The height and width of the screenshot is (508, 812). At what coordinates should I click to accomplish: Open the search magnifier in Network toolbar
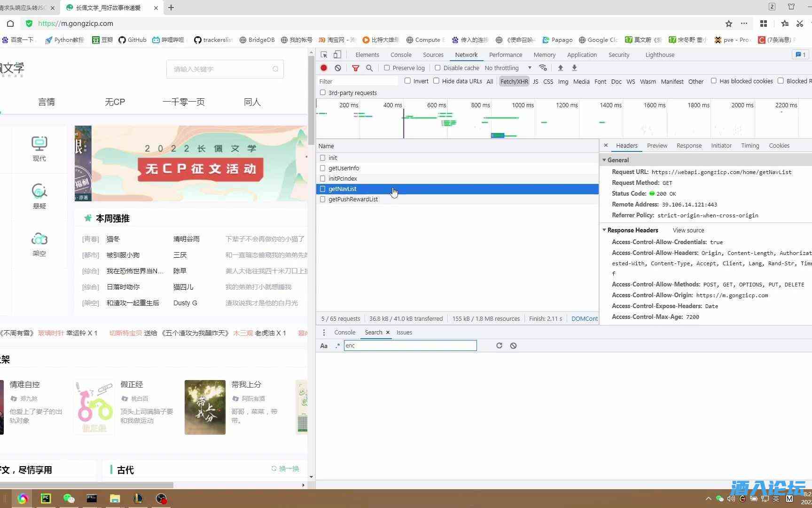pyautogui.click(x=369, y=68)
